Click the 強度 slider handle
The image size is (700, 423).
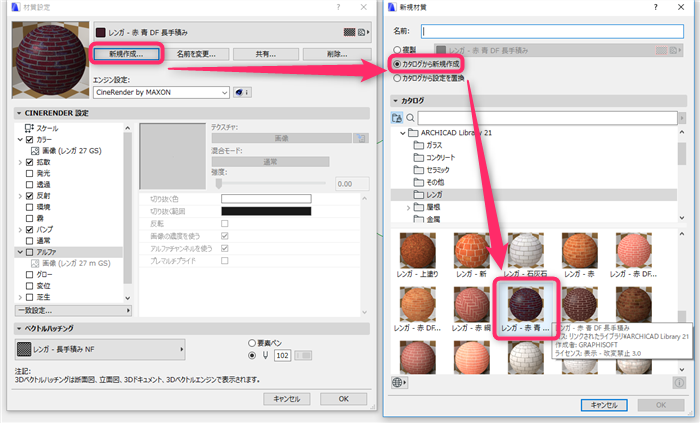coord(219,183)
